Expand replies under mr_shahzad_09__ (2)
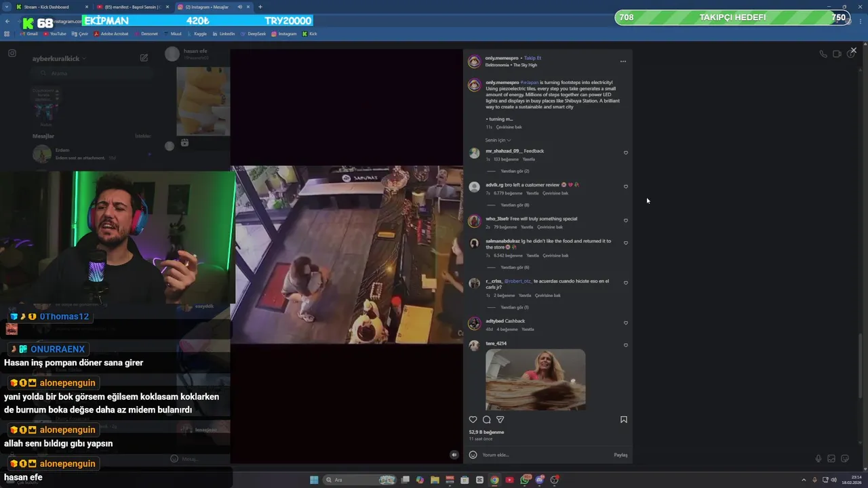 [515, 171]
